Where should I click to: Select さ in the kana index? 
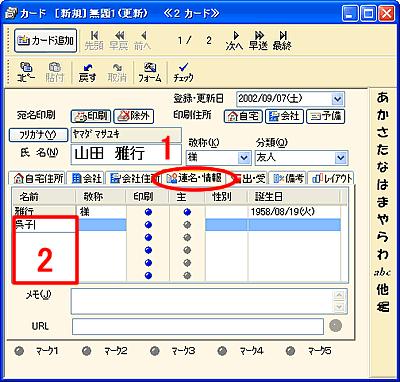pos(383,133)
